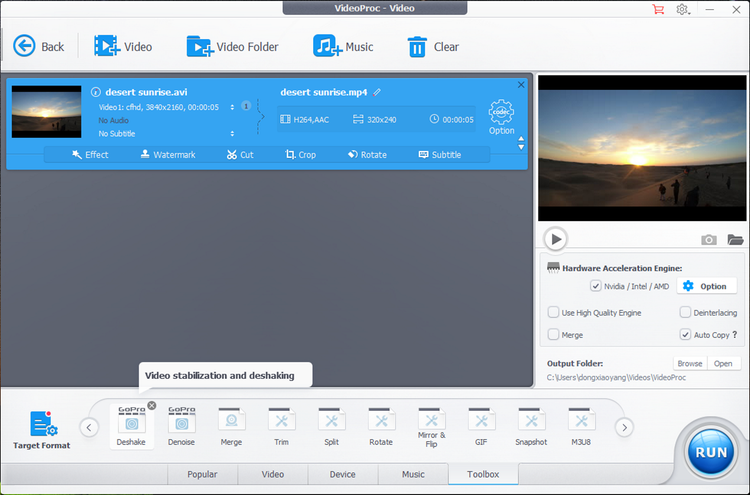Toggle the Auto Copy checkbox
Image resolution: width=750 pixels, height=495 pixels.
point(685,334)
